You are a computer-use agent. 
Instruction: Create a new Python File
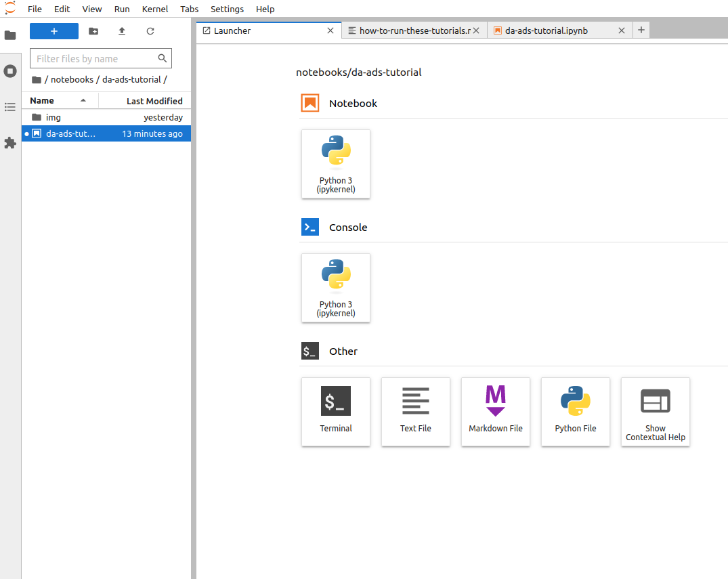pyautogui.click(x=575, y=412)
